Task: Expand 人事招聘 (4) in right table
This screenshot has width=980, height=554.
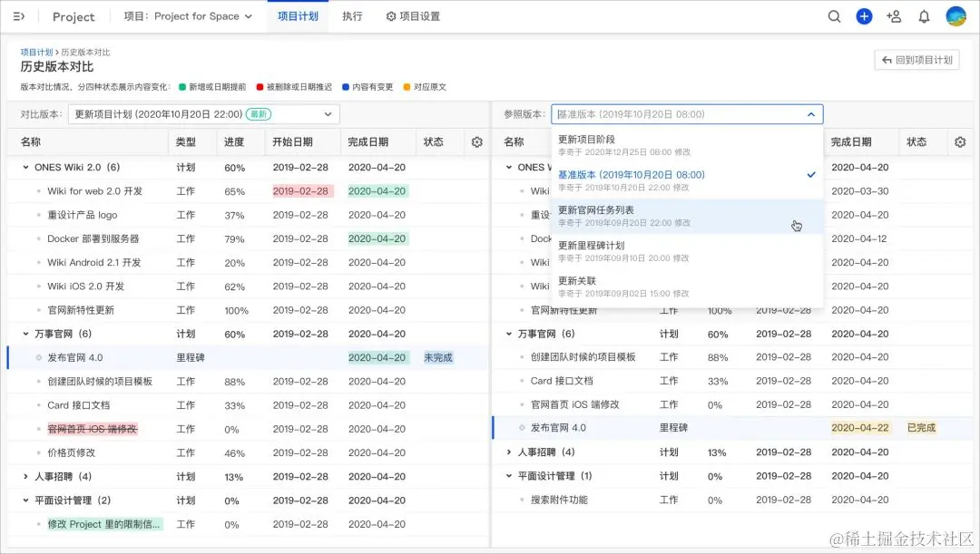Action: click(x=509, y=452)
